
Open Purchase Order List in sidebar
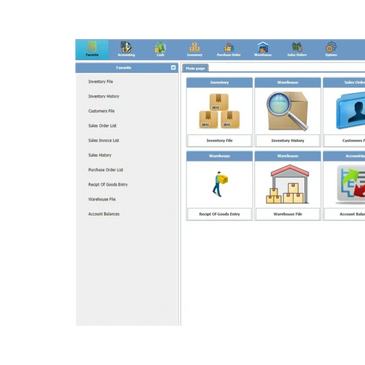tap(106, 170)
